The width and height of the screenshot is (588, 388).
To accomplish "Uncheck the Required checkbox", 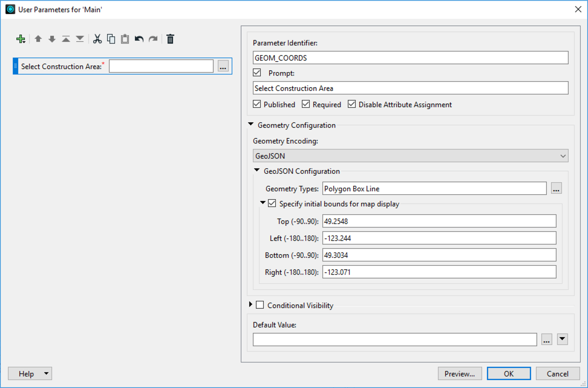I will pyautogui.click(x=306, y=104).
